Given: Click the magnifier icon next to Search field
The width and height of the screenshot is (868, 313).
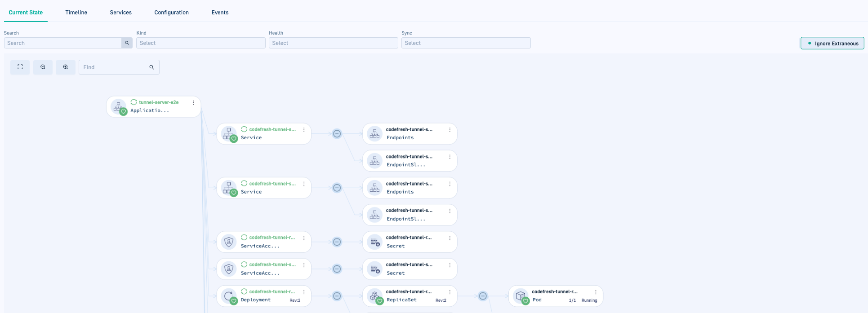Looking at the screenshot, I should click(127, 43).
